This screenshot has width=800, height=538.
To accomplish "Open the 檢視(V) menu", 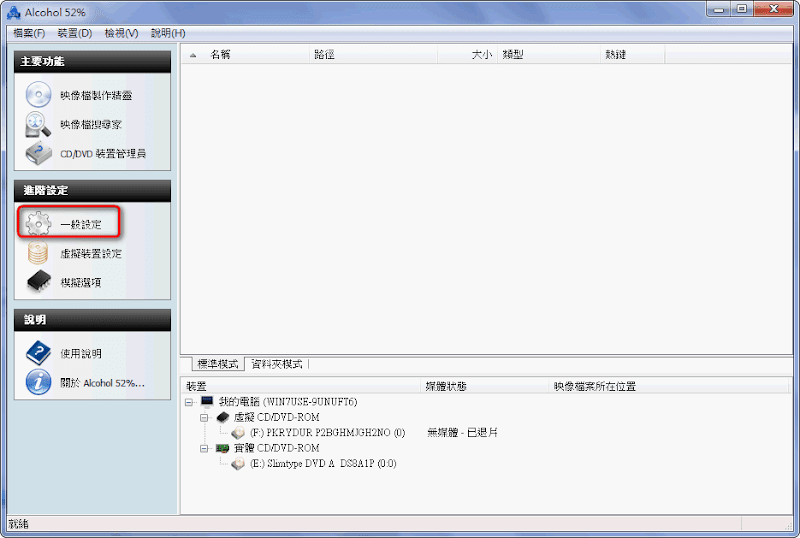I will click(121, 33).
